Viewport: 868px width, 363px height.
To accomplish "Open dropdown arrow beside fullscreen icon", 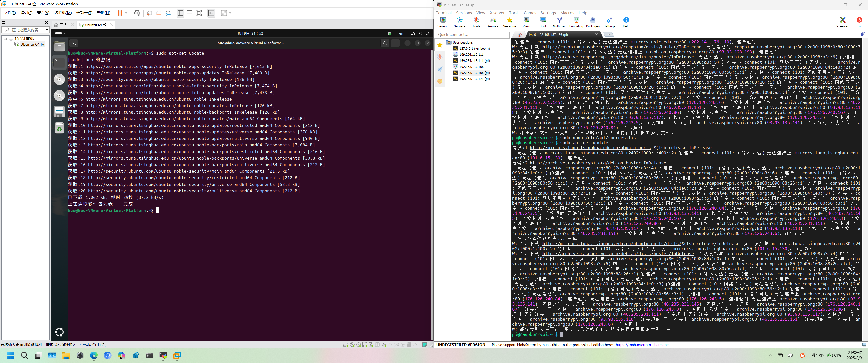I will 230,13.
